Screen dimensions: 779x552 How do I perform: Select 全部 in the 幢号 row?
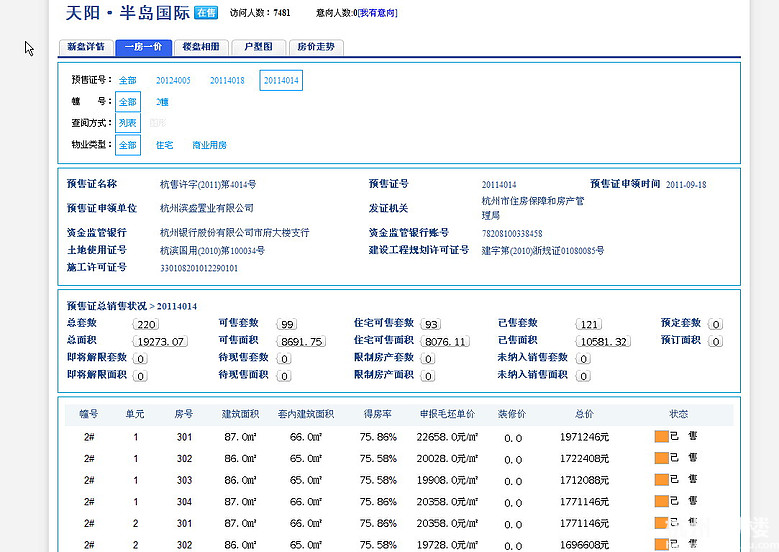click(x=128, y=102)
